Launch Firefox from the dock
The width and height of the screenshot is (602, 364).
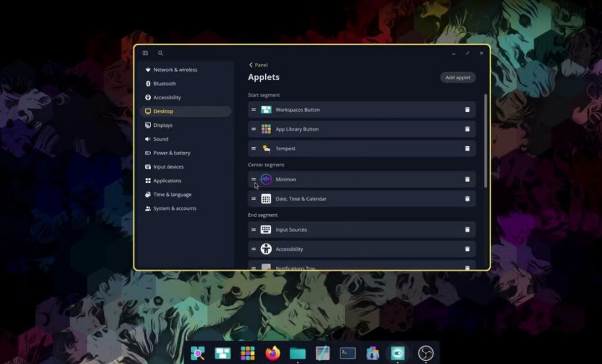pos(273,353)
